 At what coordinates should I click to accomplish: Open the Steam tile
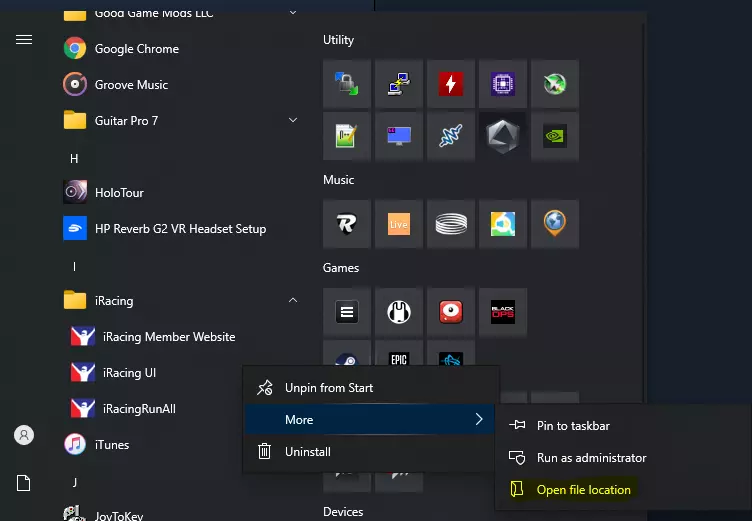pyautogui.click(x=347, y=354)
